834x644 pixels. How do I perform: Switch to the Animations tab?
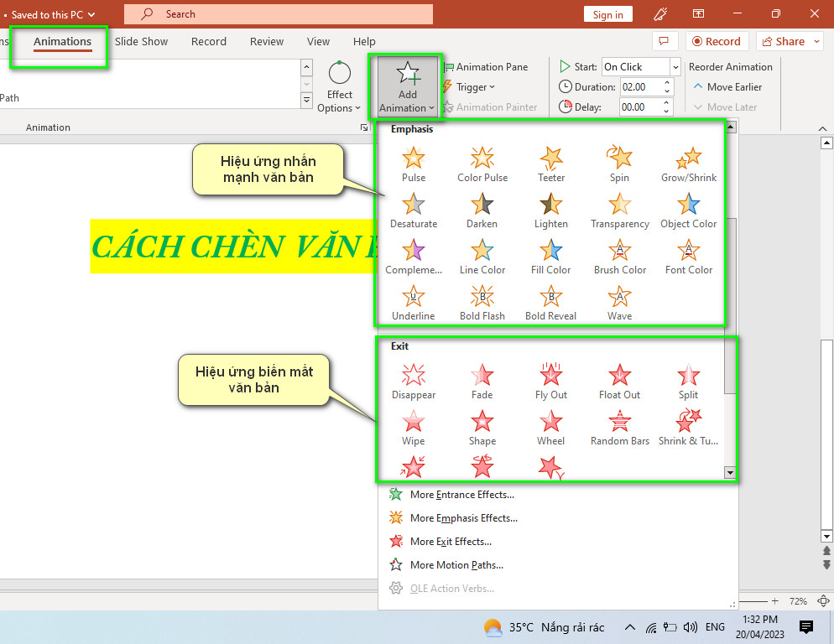(x=62, y=41)
